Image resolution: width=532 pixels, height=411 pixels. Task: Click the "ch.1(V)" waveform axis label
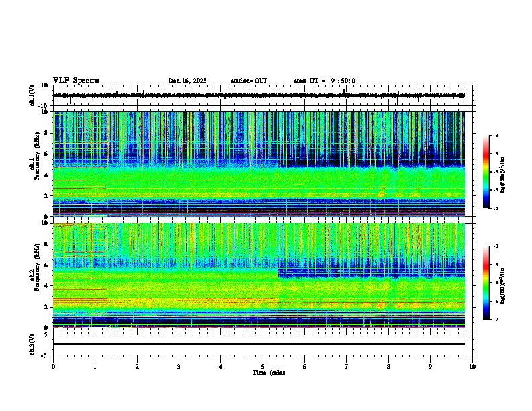point(32,95)
